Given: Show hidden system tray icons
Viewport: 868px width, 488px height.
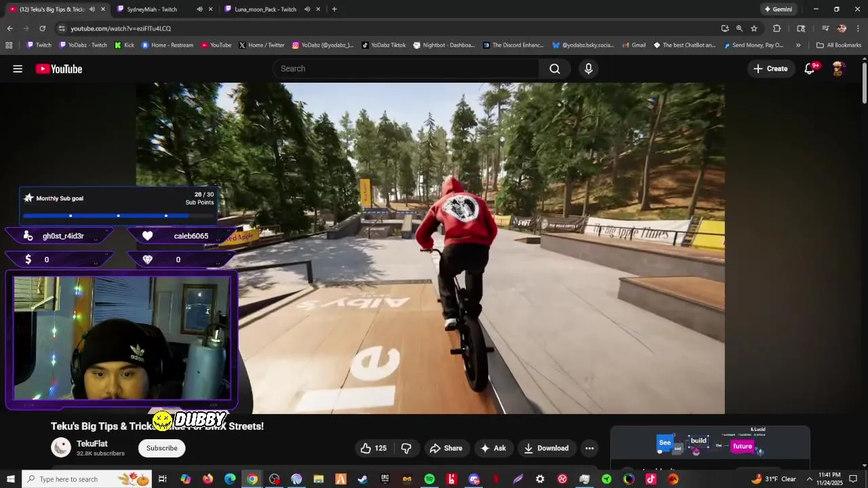Looking at the screenshot, I should [809, 479].
